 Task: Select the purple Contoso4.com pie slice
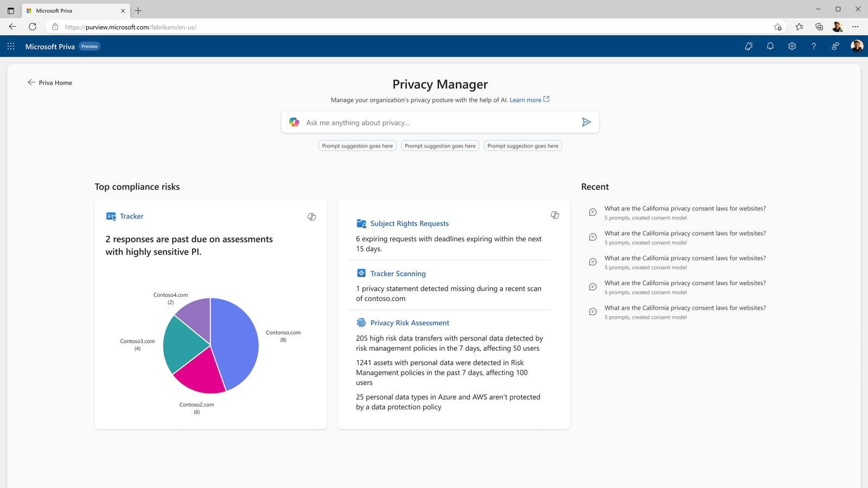196,317
